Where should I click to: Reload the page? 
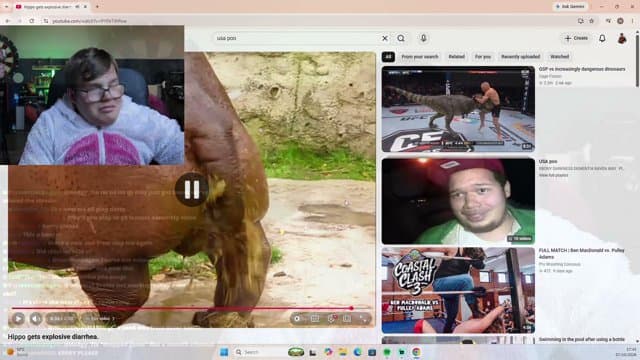(32, 21)
